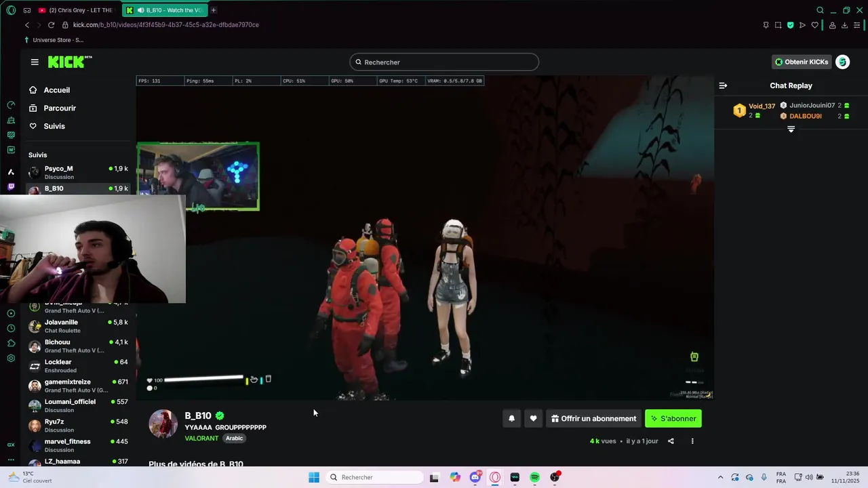The image size is (868, 488).
Task: Open the Kick hamburger menu
Action: coord(35,62)
